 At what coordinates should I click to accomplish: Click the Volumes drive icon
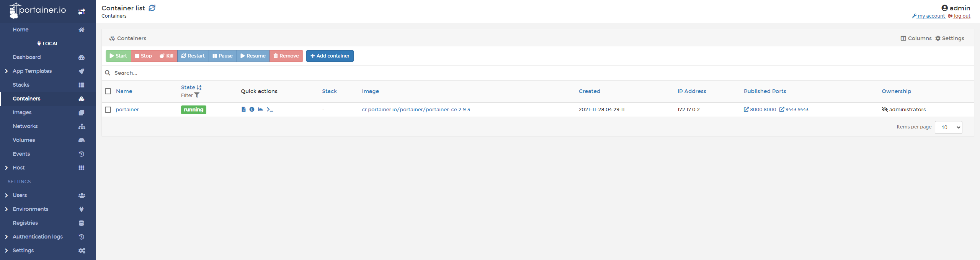[x=82, y=140]
